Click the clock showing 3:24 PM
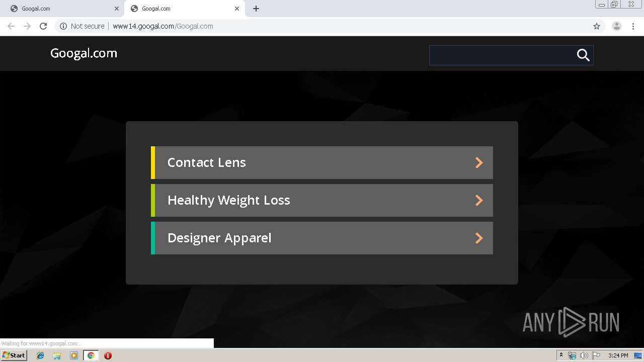 point(618,355)
